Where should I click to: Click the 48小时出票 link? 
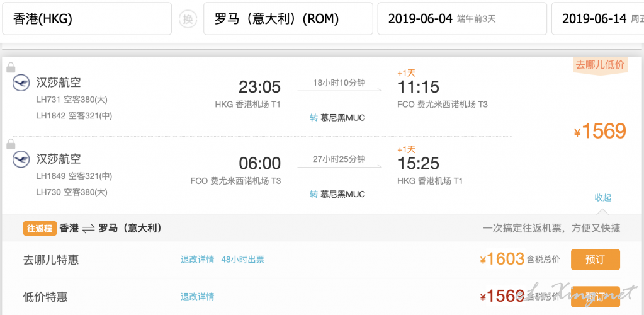[x=242, y=260]
